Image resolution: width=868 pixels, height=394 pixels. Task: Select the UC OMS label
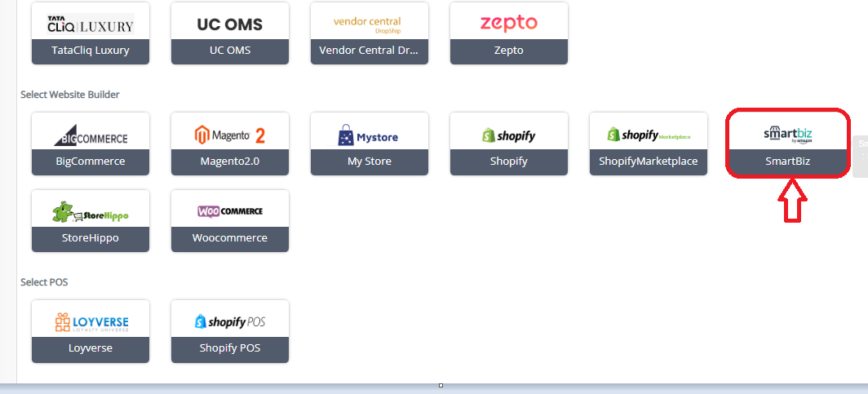(230, 51)
